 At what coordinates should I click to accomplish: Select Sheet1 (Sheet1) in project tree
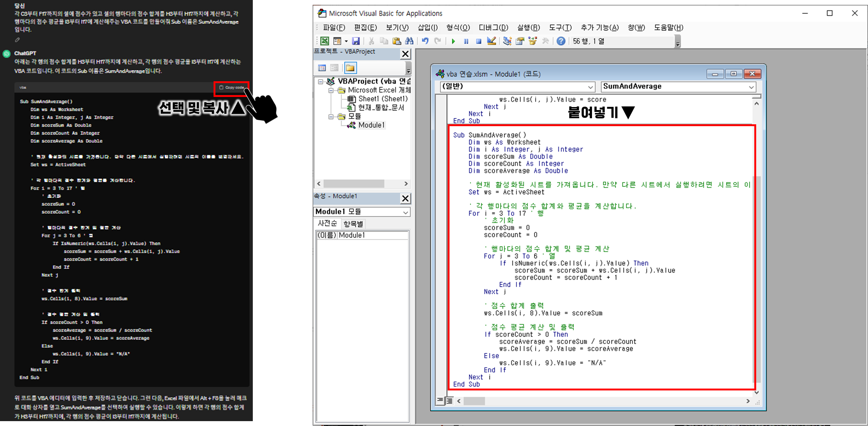click(x=382, y=99)
